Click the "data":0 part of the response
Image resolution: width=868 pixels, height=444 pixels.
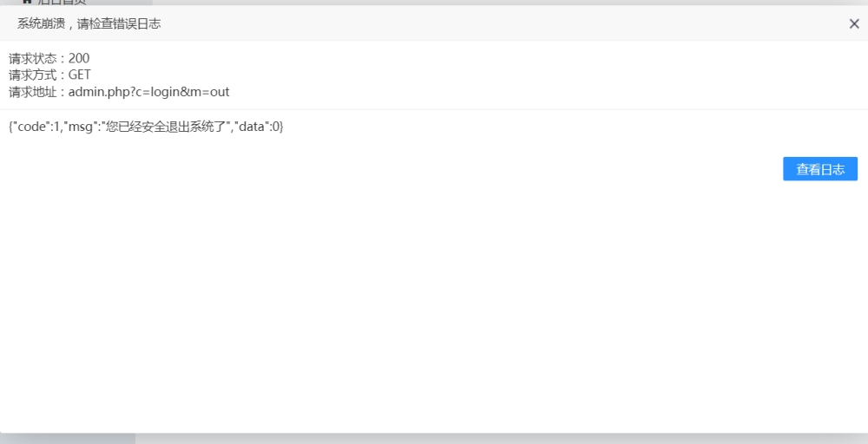coord(256,127)
